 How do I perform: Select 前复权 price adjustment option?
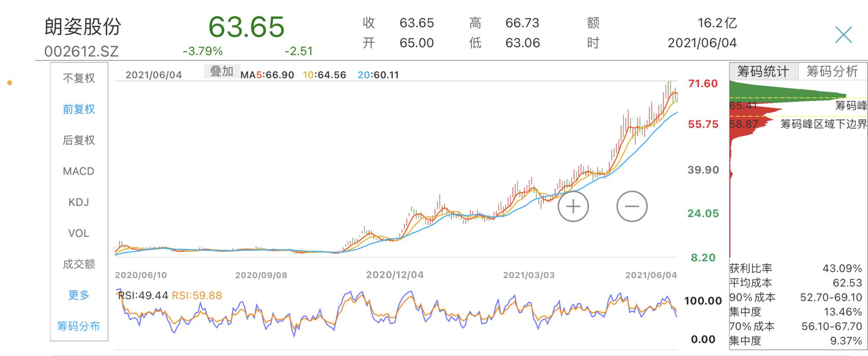click(x=79, y=109)
